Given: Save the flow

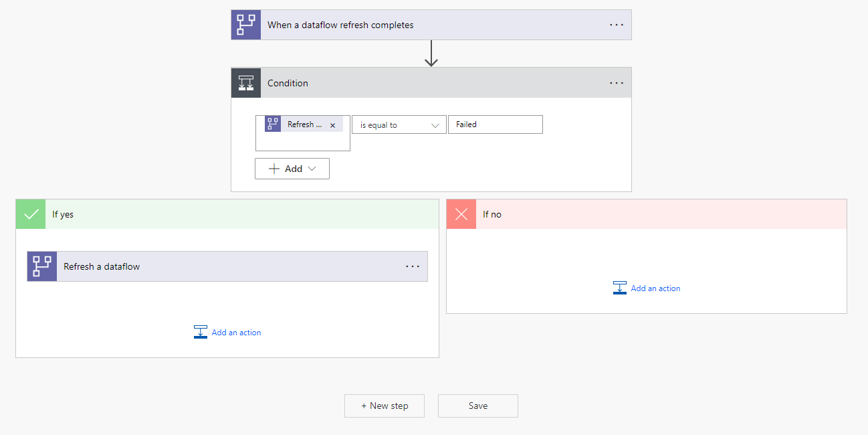Looking at the screenshot, I should [478, 406].
